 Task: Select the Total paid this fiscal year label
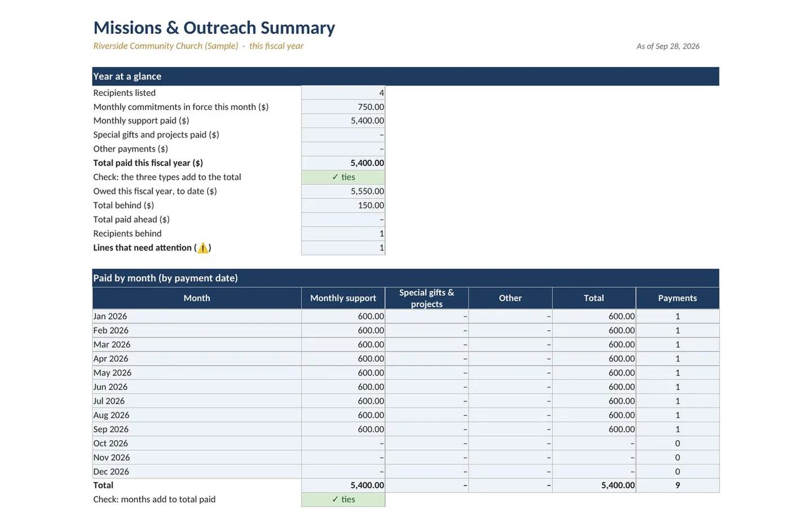coord(148,163)
